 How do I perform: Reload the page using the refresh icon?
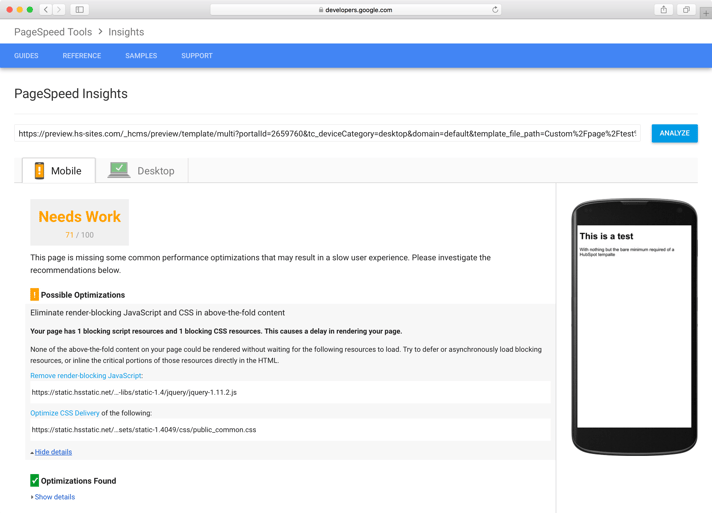pos(495,10)
